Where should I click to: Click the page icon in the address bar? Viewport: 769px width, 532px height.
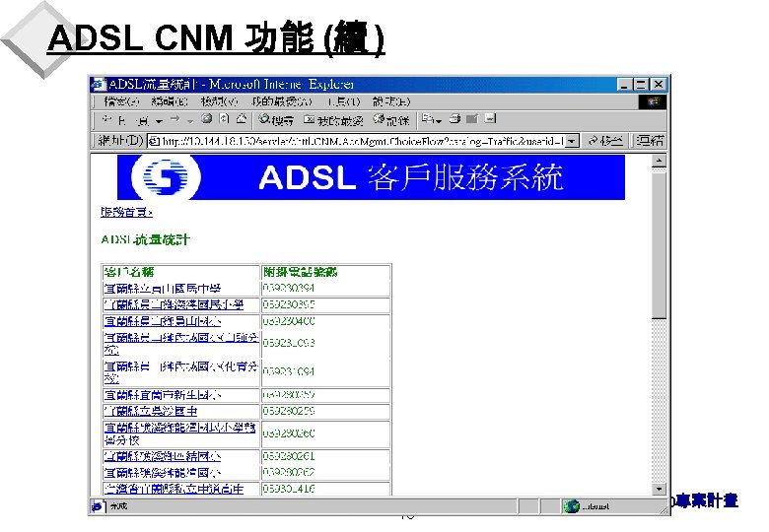pyautogui.click(x=155, y=142)
